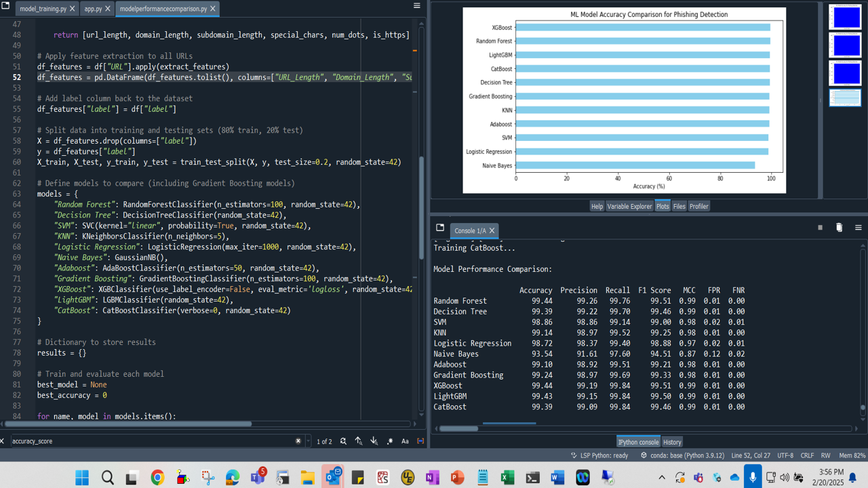This screenshot has height=488, width=868.
Task: Clear the accuracy_score search text
Action: pyautogui.click(x=298, y=441)
